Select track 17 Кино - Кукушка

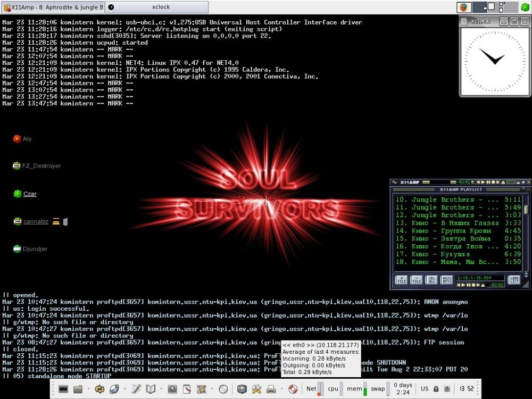pos(458,254)
